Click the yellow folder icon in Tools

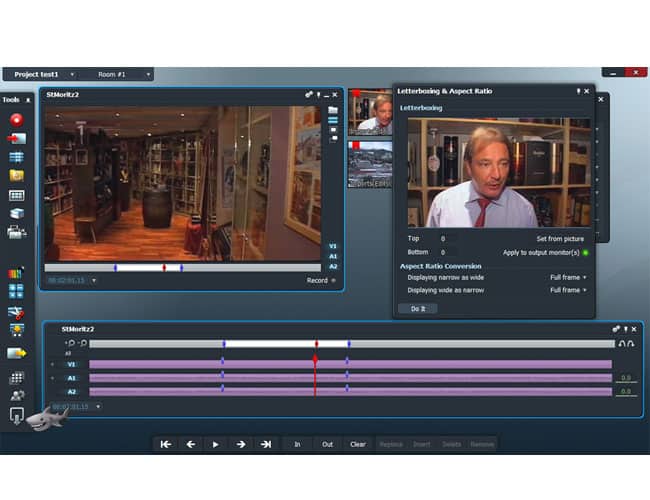pos(16,175)
